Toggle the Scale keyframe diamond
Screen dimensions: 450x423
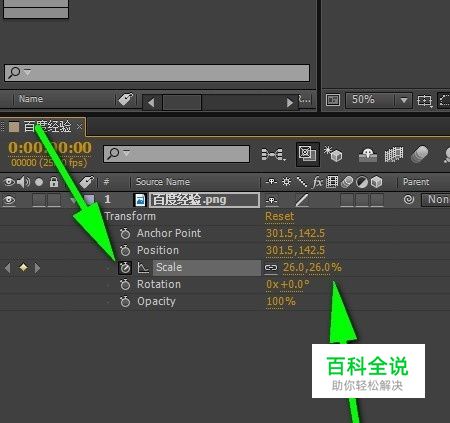(x=23, y=267)
